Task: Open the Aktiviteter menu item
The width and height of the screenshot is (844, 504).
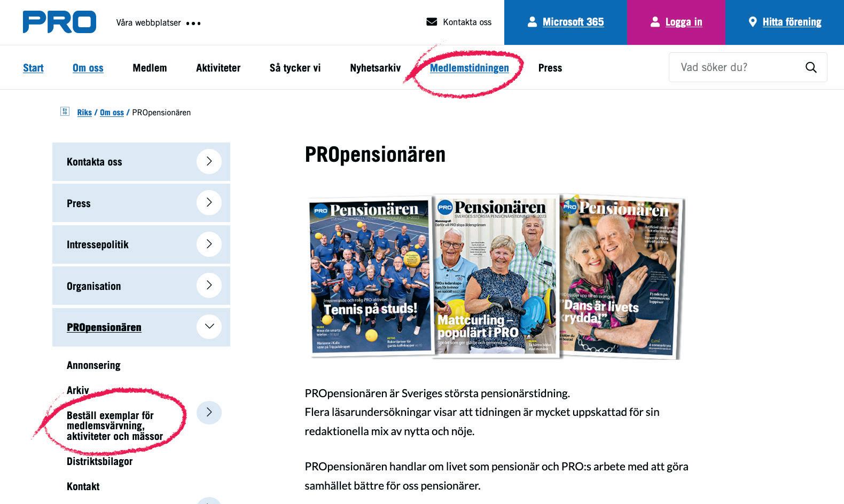Action: 218,68
